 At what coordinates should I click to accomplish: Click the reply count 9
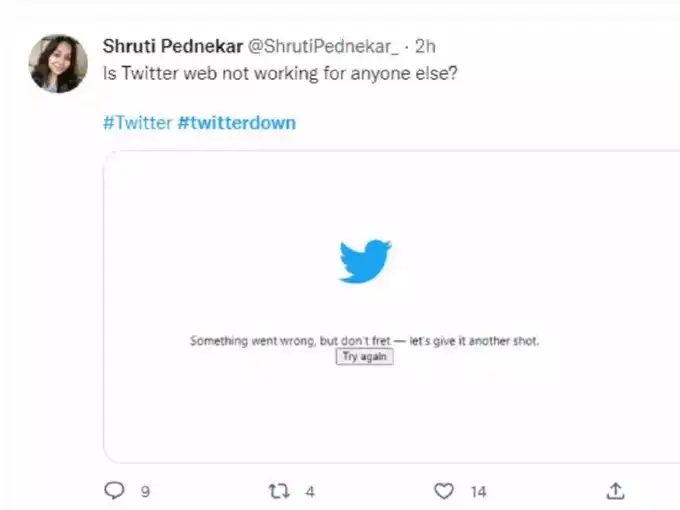(145, 491)
